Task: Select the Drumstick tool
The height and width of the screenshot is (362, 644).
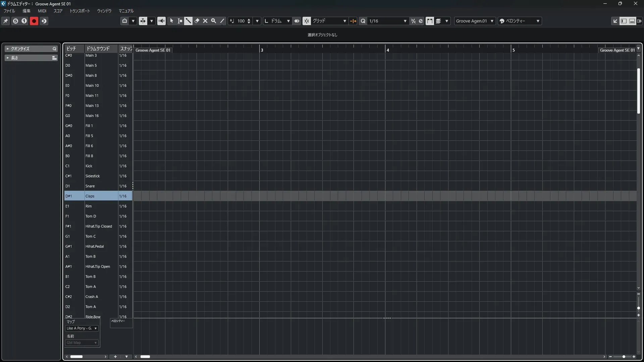Action: pos(188,21)
